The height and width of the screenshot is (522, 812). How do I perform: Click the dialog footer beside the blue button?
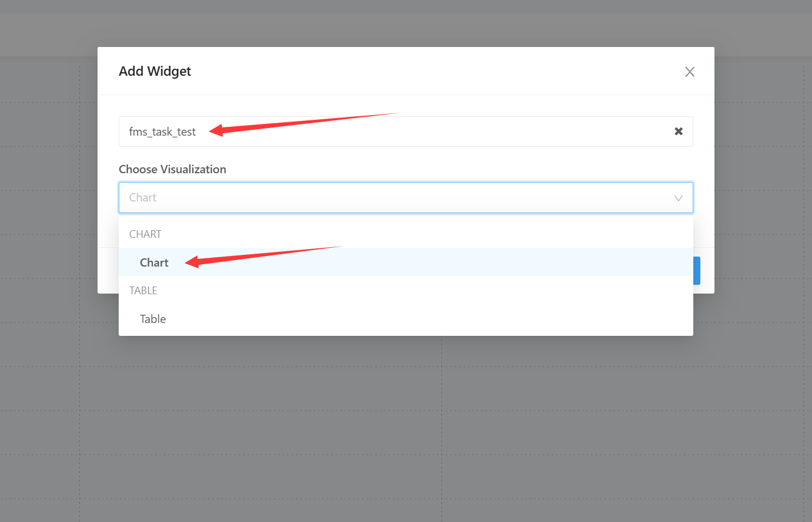pyautogui.click(x=704, y=271)
